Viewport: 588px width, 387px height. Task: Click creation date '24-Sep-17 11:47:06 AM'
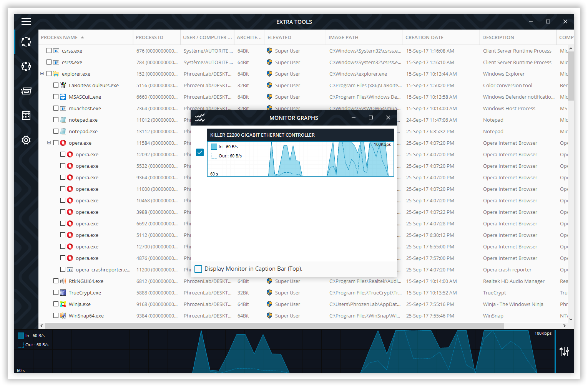coord(432,120)
